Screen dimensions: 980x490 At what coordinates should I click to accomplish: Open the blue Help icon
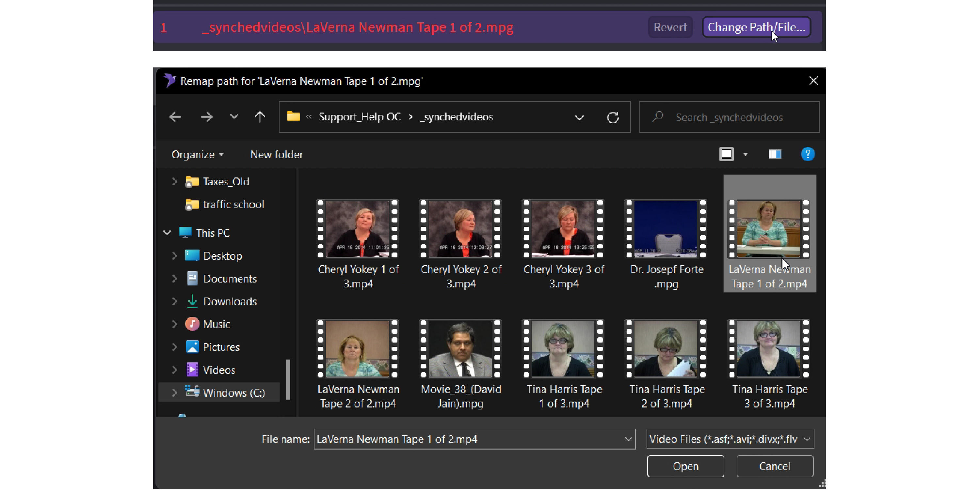(807, 154)
